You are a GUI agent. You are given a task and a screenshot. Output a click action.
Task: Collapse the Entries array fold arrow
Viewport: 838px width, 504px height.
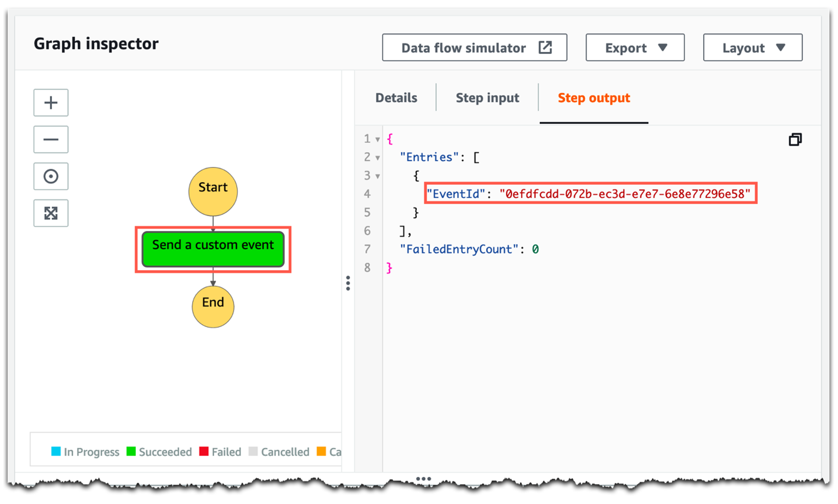tap(377, 158)
